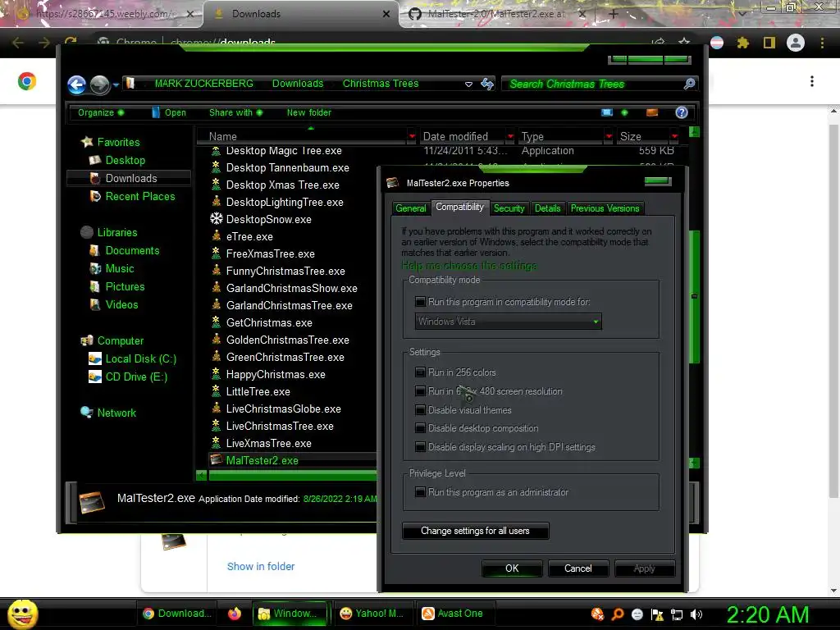Click OK in MalTester2.exe Properties
This screenshot has height=630, width=840.
coord(512,568)
